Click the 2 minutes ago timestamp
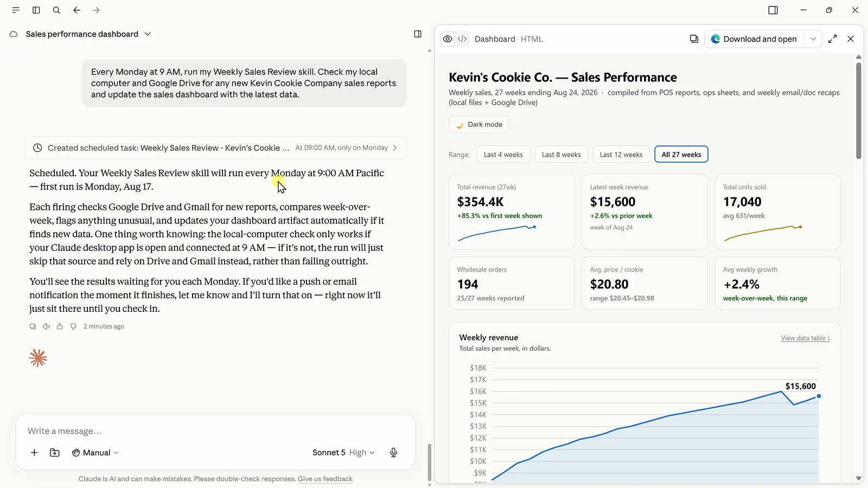Image resolution: width=868 pixels, height=488 pixels. 104,326
